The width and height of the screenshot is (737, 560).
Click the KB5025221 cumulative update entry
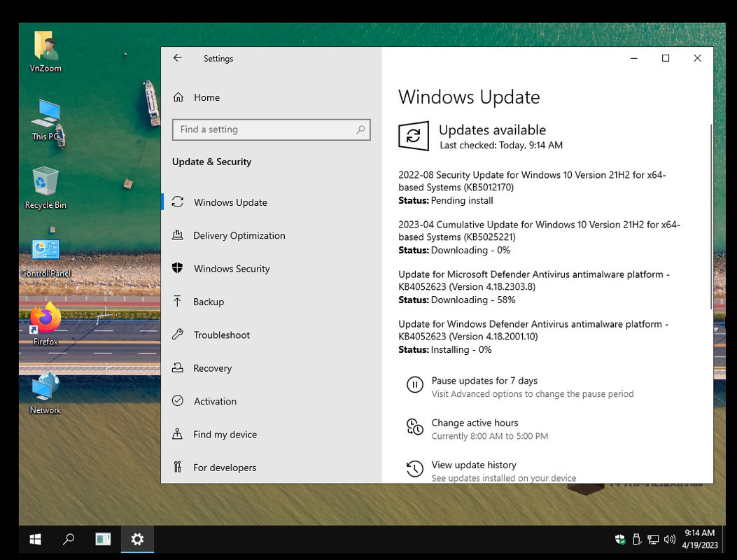(539, 237)
